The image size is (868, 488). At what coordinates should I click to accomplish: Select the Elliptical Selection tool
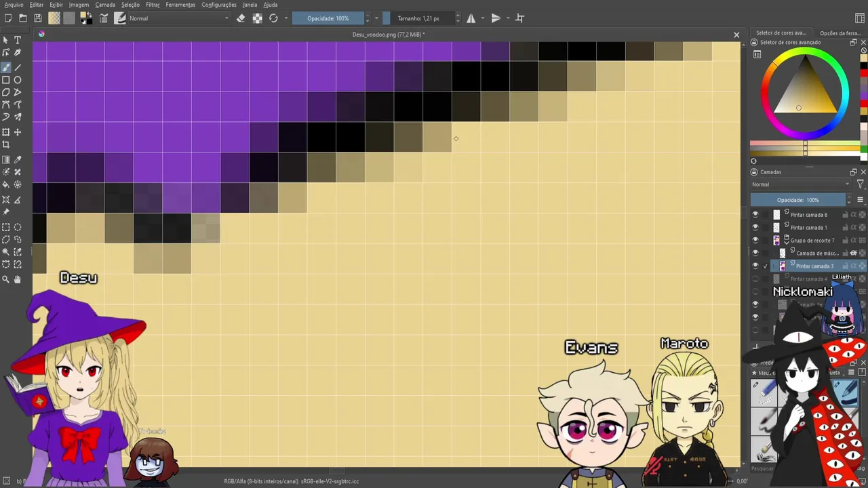(x=18, y=227)
